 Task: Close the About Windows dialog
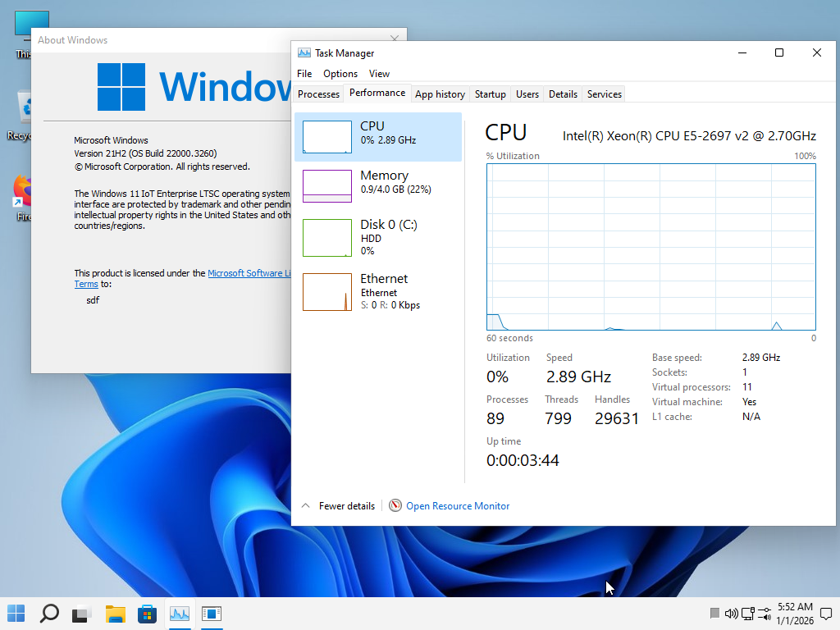tap(395, 39)
